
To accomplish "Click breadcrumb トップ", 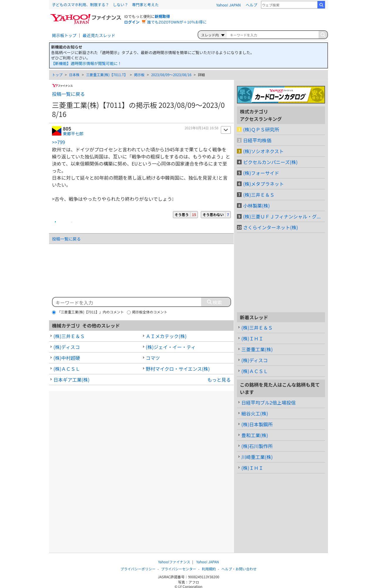I will pos(57,75).
